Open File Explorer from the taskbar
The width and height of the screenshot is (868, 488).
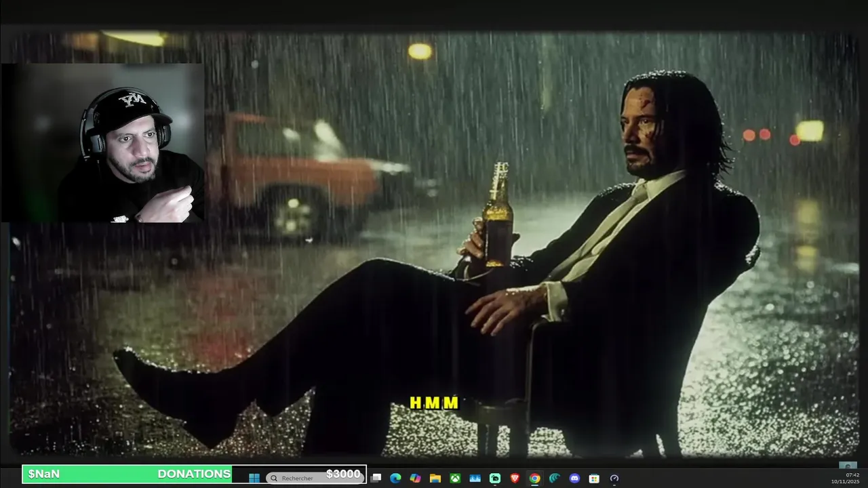435,478
